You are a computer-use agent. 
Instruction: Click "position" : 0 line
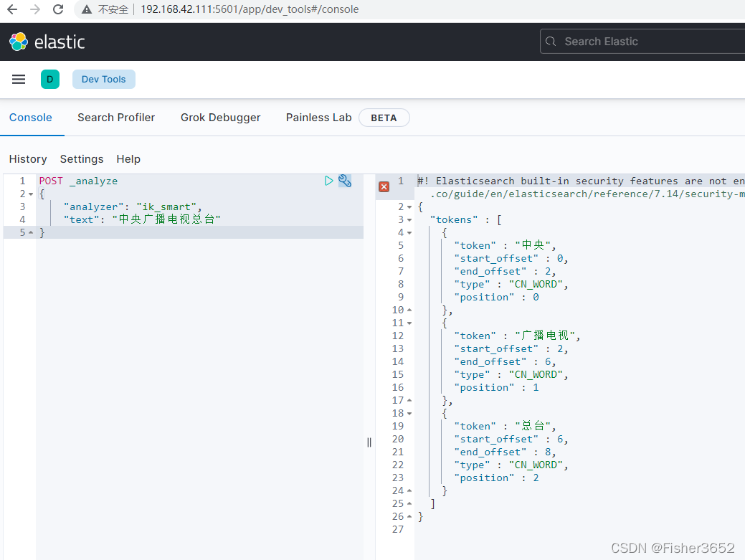pos(496,298)
